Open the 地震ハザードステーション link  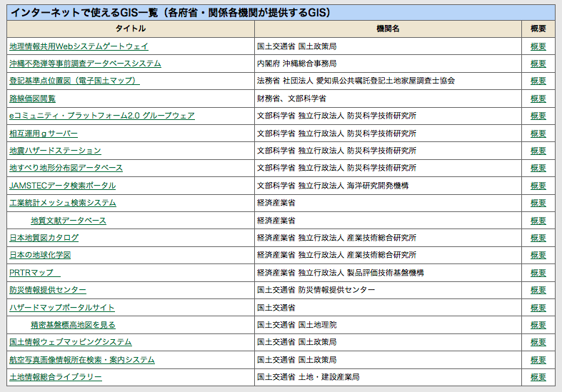point(55,151)
